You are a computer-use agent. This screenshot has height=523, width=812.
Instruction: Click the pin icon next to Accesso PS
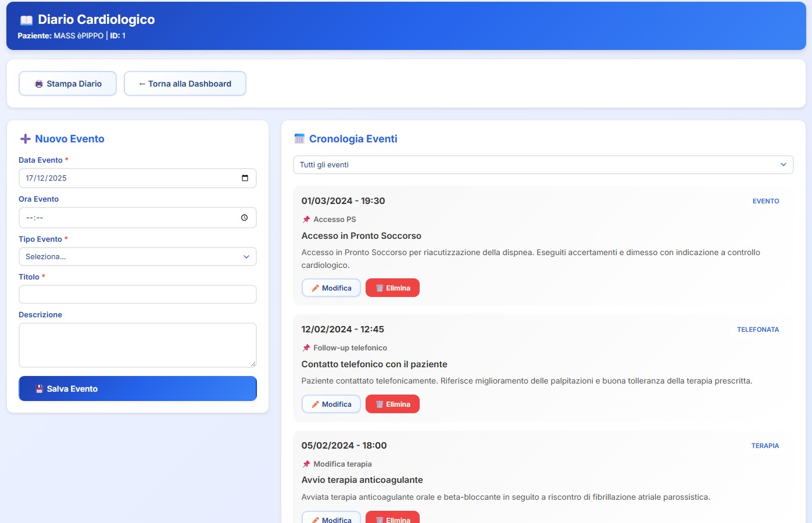click(306, 219)
